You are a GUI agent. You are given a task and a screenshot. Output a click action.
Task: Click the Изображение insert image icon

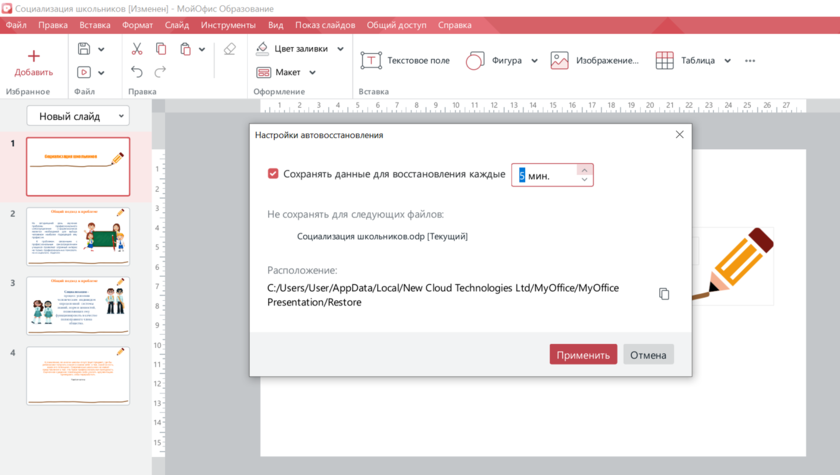click(x=559, y=61)
